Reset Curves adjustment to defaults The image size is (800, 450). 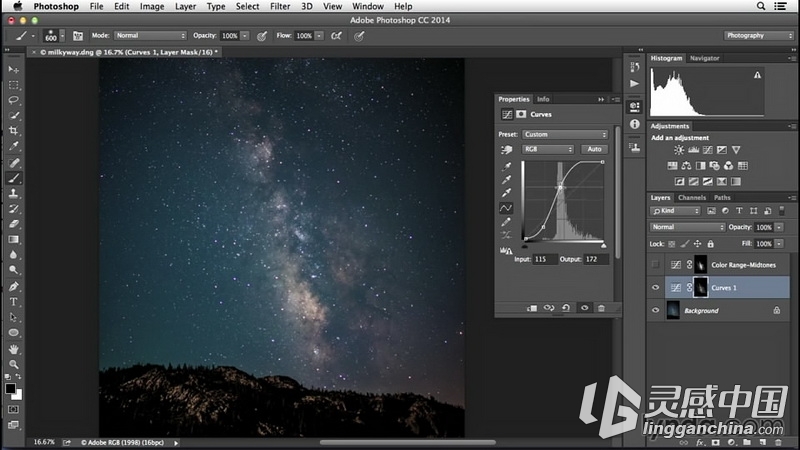pos(566,308)
